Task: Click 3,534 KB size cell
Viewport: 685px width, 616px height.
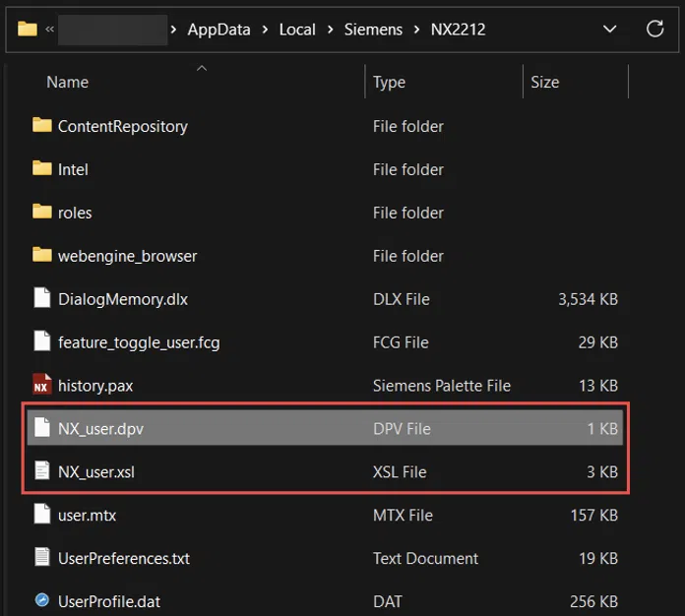Action: tap(588, 300)
